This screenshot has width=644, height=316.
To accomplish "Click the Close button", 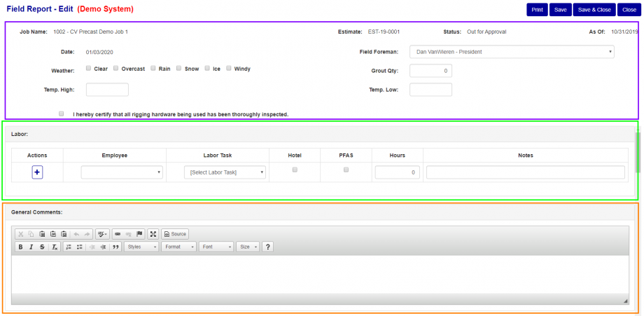I will tap(629, 10).
